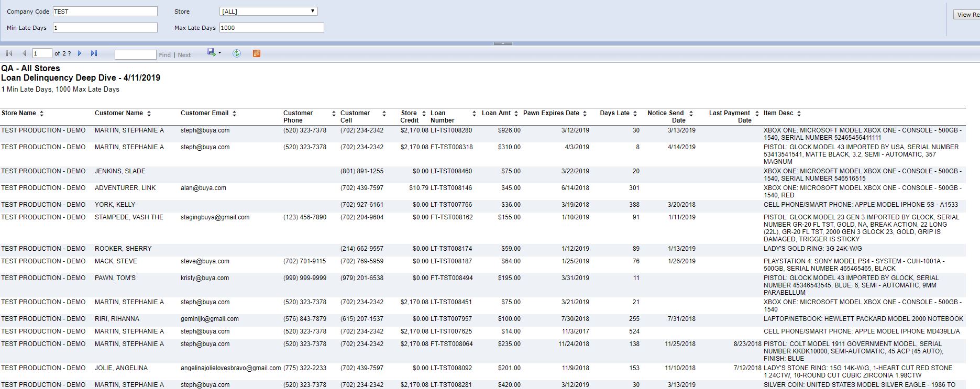Click customer name MACK, STEVE

[116, 261]
